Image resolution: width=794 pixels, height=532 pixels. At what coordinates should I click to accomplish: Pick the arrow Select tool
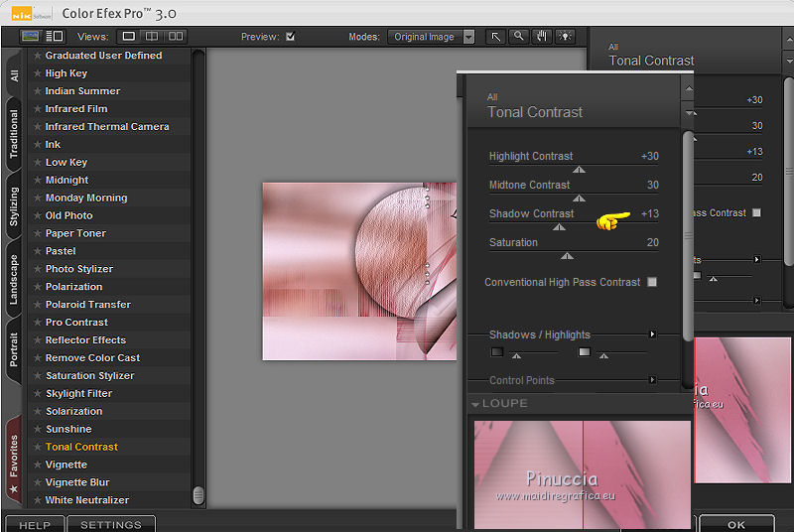pyautogui.click(x=495, y=37)
